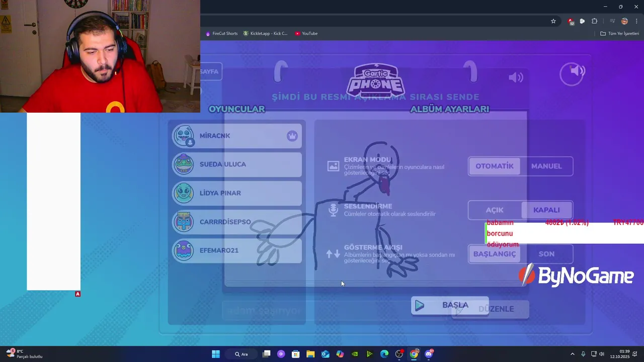Open Chrome media controls icon
Image resolution: width=644 pixels, height=362 pixels.
[612, 21]
